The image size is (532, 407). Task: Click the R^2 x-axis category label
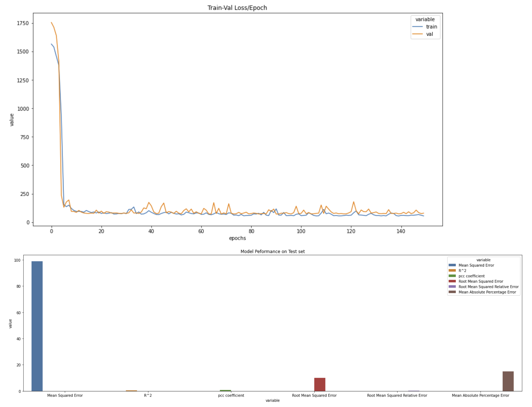coord(148,396)
